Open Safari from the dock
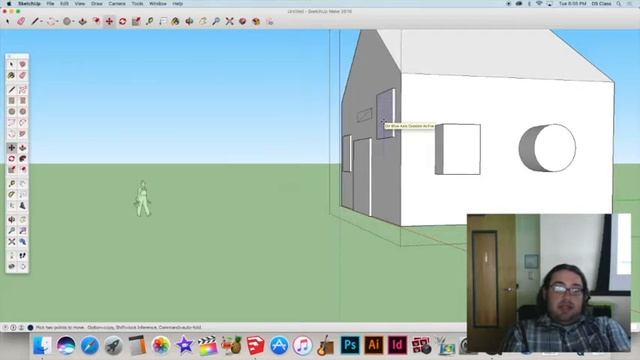Viewport: 640px width, 360px height. tap(90, 345)
